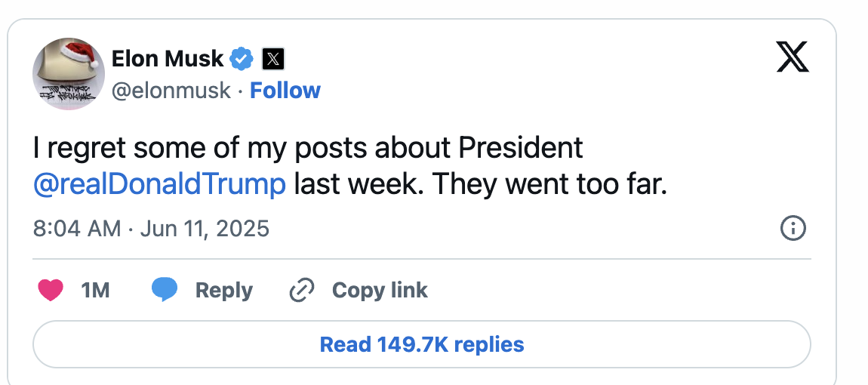Click the 8:04 AM · Jun 11, 2025 timestamp
The width and height of the screenshot is (868, 385).
(151, 228)
